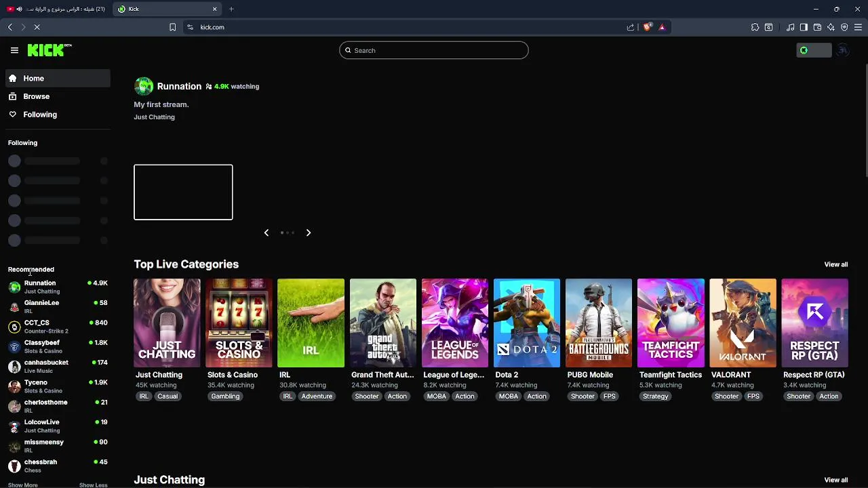Open IRL category thumbnail
The image size is (868, 488).
click(311, 323)
